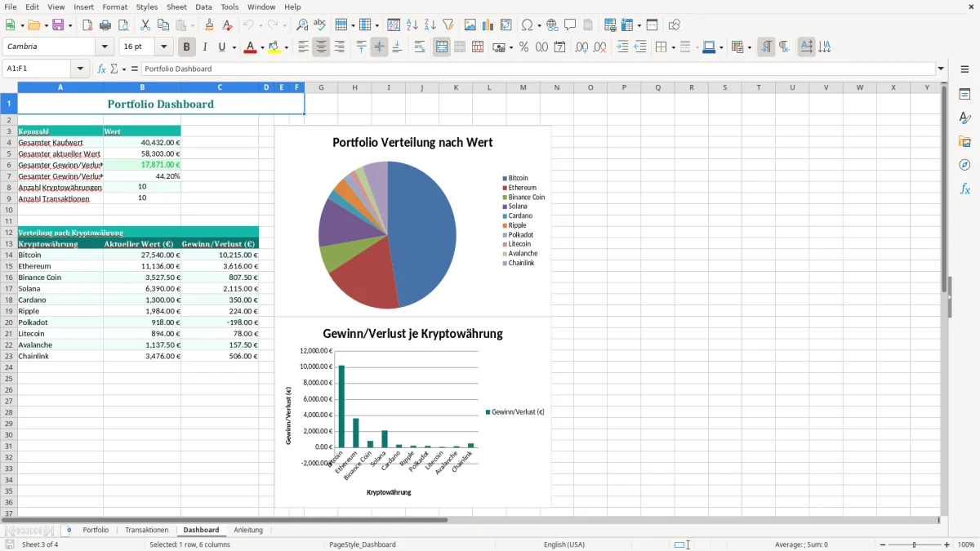Click zoom in plus button
Screen dimensions: 980x551
[x=947, y=544]
